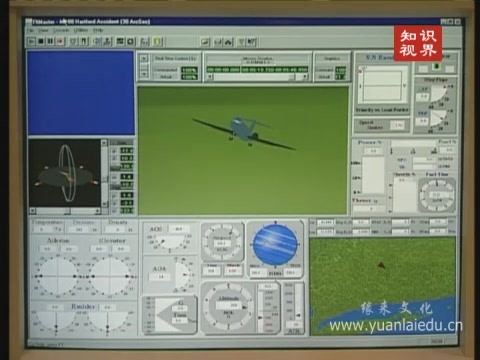
Task: Decrease real time control with down arrow
Action: 144,74
